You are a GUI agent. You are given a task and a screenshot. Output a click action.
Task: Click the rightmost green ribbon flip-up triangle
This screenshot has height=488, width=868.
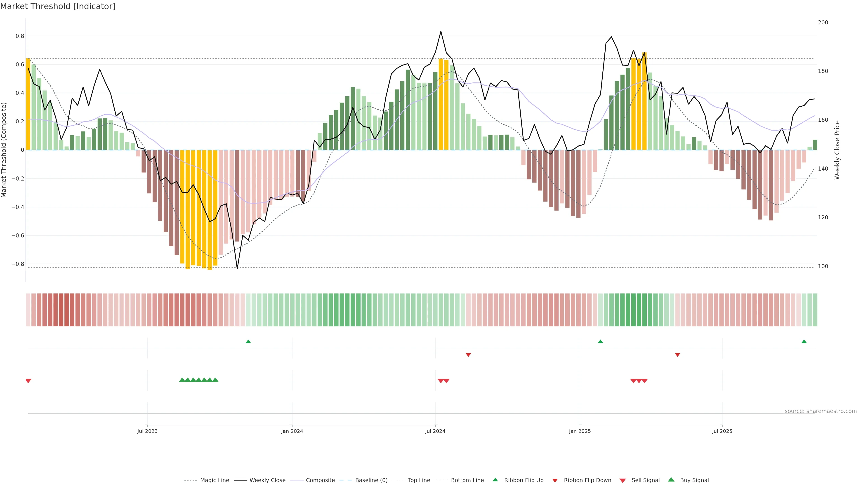click(804, 342)
